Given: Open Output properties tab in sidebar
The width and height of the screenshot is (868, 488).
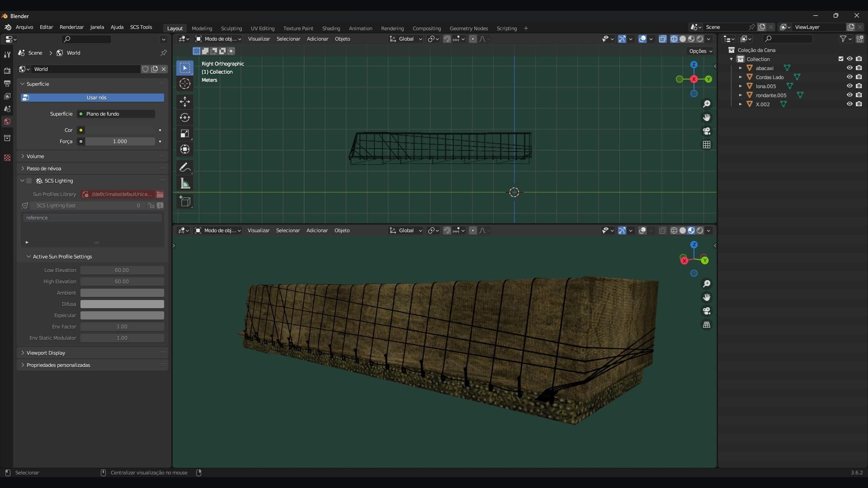Looking at the screenshot, I should (7, 84).
